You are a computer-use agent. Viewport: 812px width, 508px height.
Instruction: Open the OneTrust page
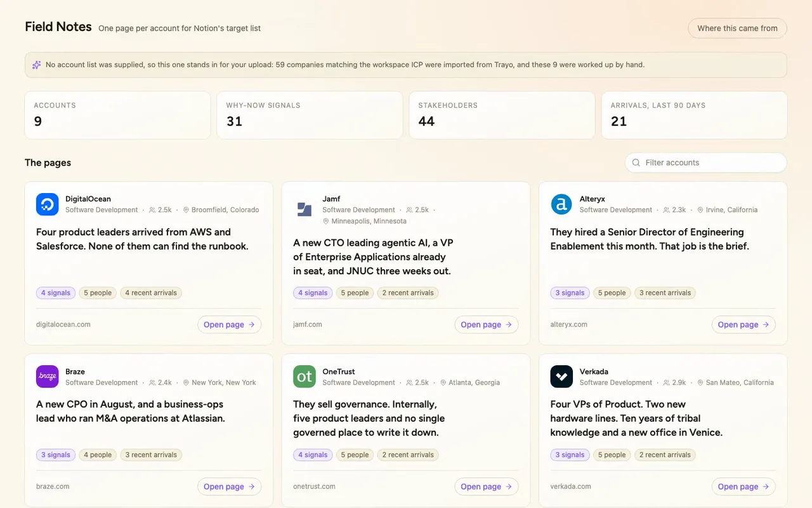(x=487, y=486)
